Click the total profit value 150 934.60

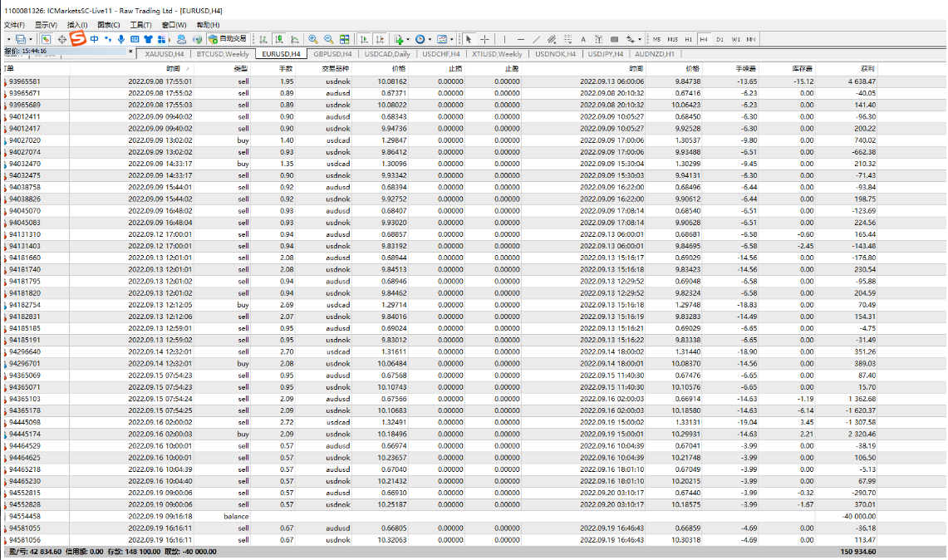[858, 552]
